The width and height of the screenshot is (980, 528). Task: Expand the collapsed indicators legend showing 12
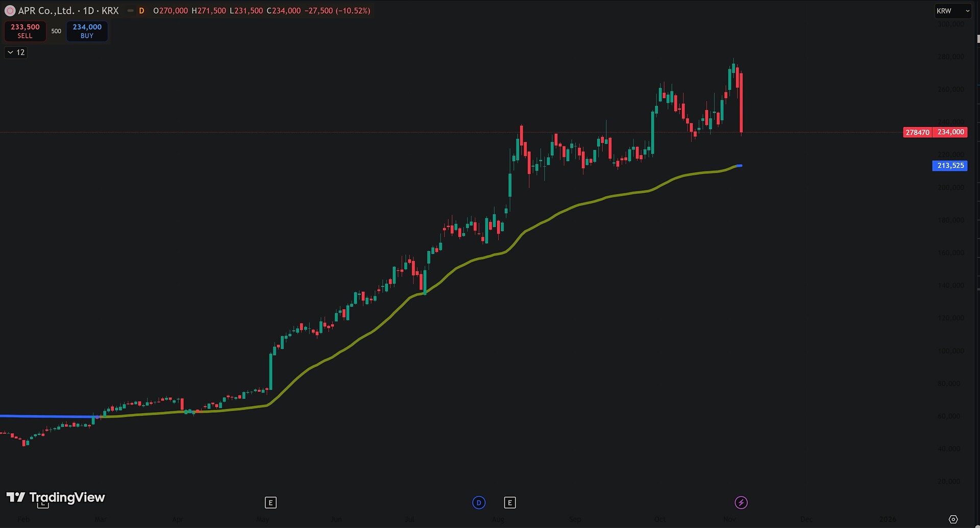click(16, 53)
